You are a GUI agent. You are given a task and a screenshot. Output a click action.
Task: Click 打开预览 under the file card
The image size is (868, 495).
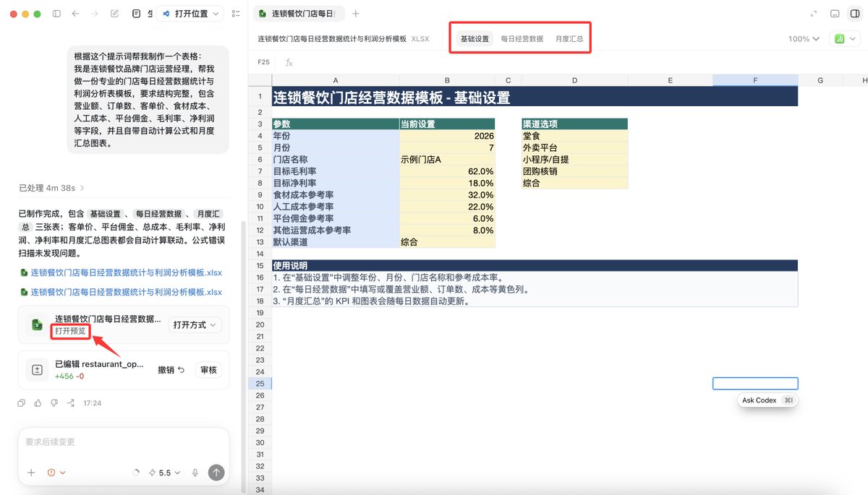point(70,331)
